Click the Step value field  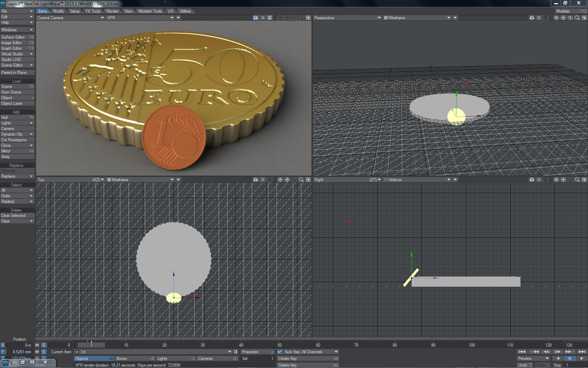tap(575, 365)
